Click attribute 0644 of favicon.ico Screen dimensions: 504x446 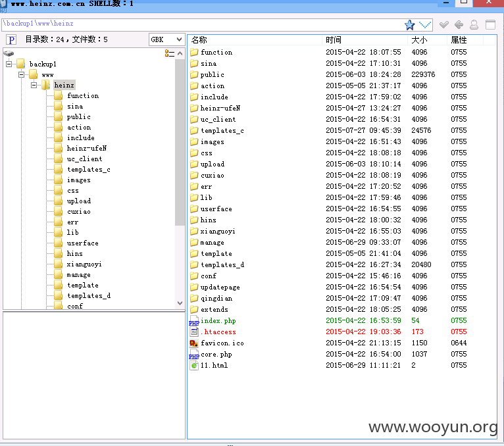tap(459, 343)
